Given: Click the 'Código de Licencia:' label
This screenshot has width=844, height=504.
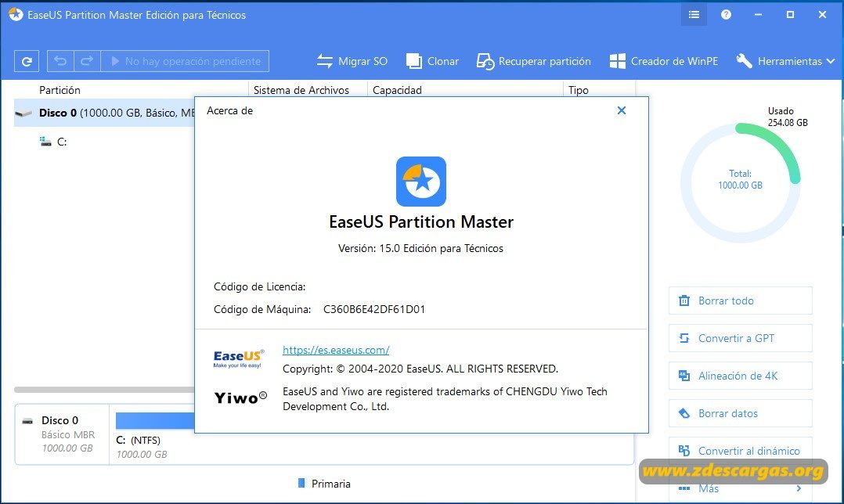Looking at the screenshot, I should [259, 286].
